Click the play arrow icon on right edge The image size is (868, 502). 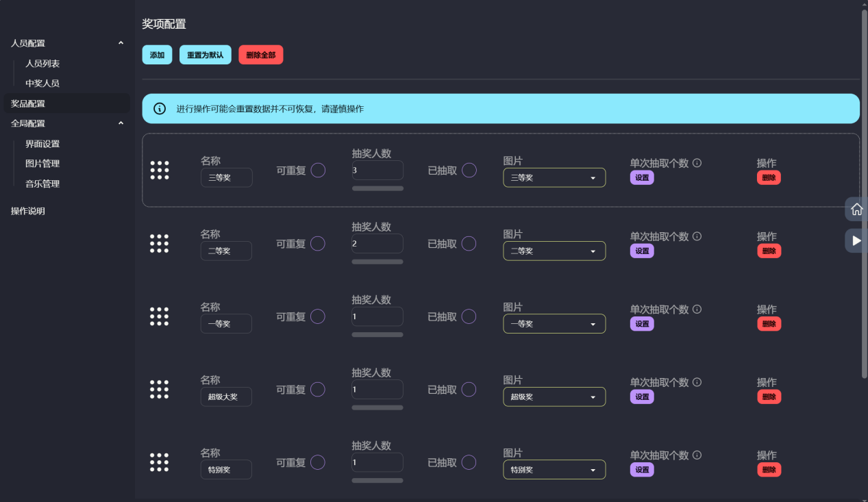pos(856,240)
